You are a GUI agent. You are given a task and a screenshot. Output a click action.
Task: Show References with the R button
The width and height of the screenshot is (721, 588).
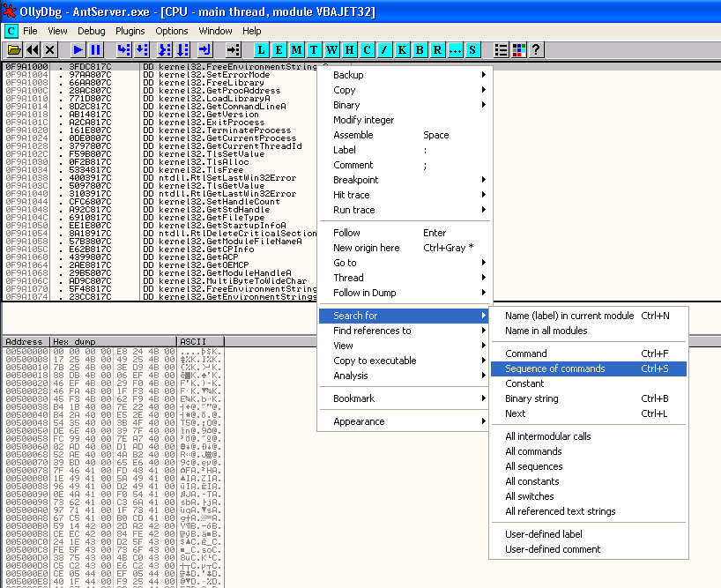(x=437, y=49)
